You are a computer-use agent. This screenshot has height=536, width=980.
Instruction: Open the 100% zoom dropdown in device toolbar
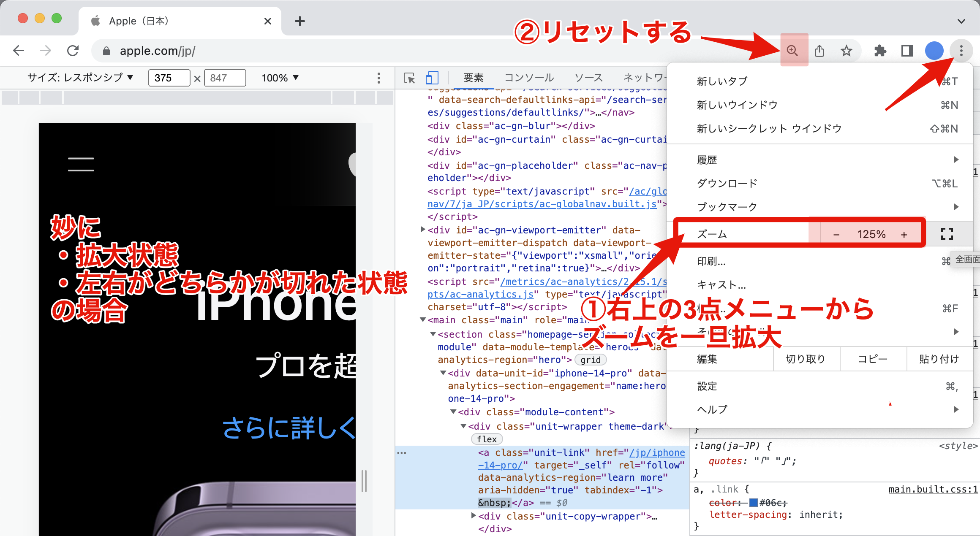point(280,78)
